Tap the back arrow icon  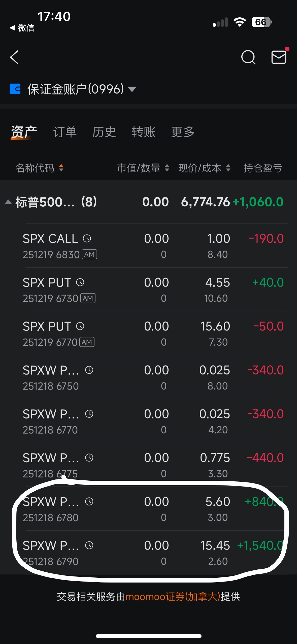14,57
